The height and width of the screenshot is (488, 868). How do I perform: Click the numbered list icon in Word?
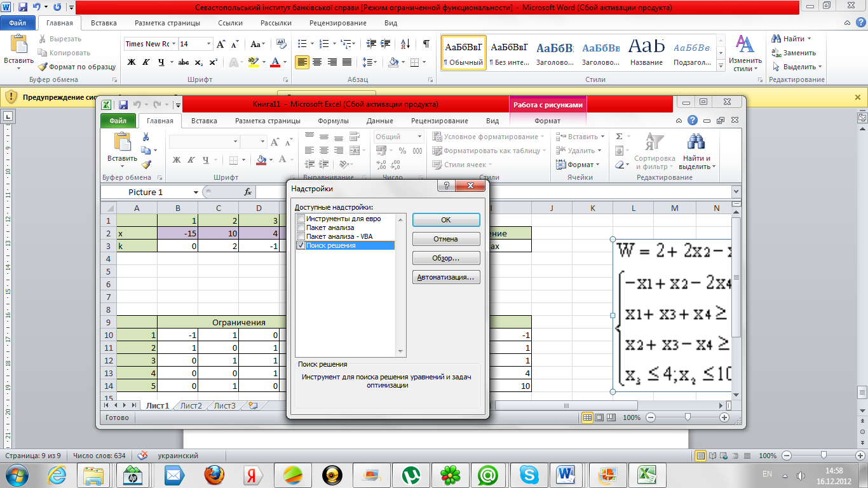[x=324, y=44]
